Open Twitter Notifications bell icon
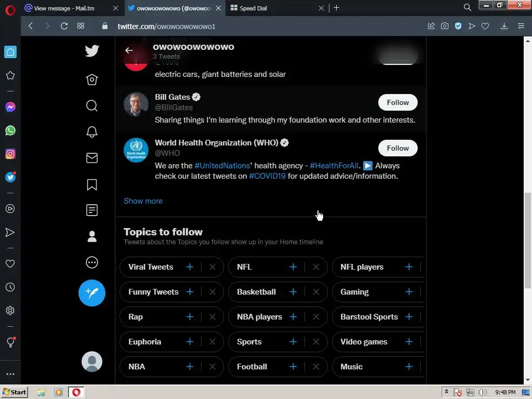Image resolution: width=532 pixels, height=399 pixels. (x=92, y=131)
